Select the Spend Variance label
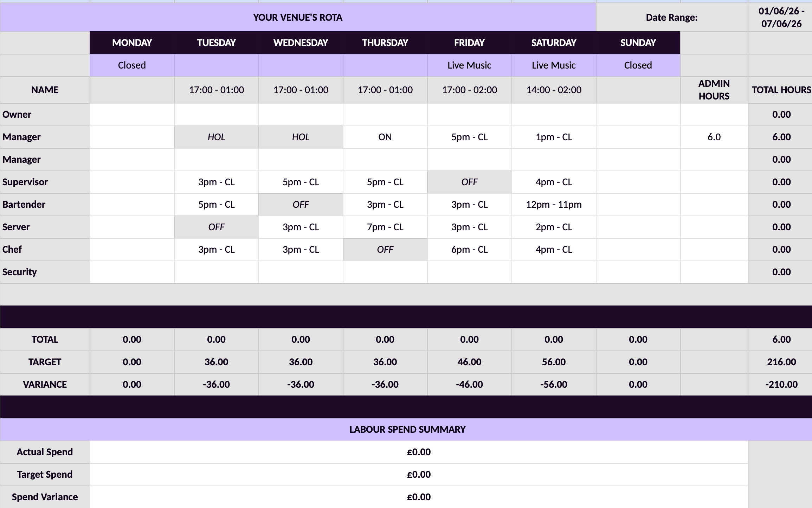The height and width of the screenshot is (508, 812). (45, 497)
